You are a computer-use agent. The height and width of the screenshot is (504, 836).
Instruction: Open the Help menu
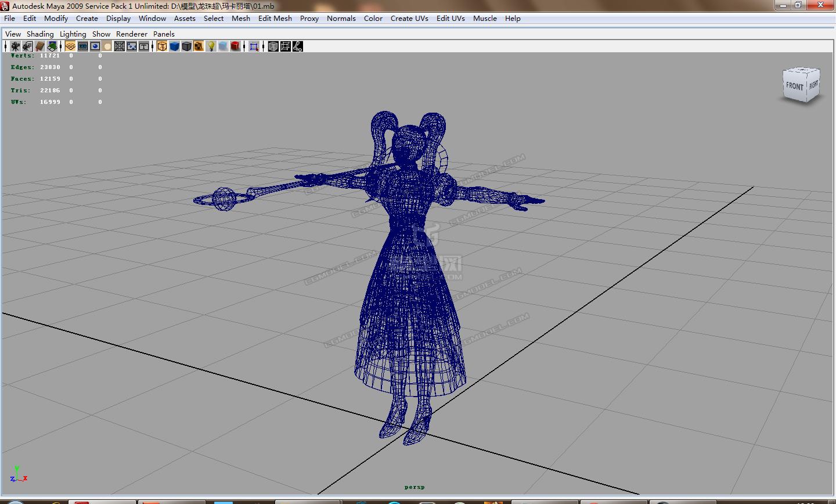(513, 19)
